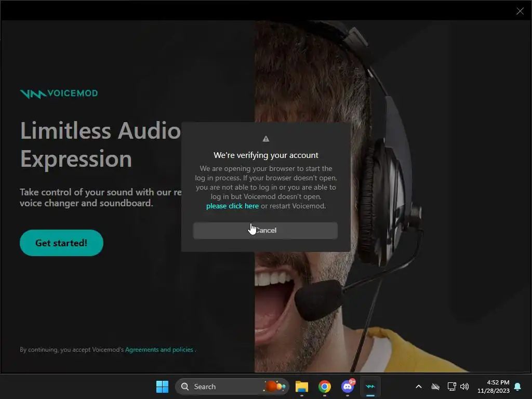Click the 'Limitless Audio Expression' headline
The height and width of the screenshot is (399, 532).
(x=100, y=144)
